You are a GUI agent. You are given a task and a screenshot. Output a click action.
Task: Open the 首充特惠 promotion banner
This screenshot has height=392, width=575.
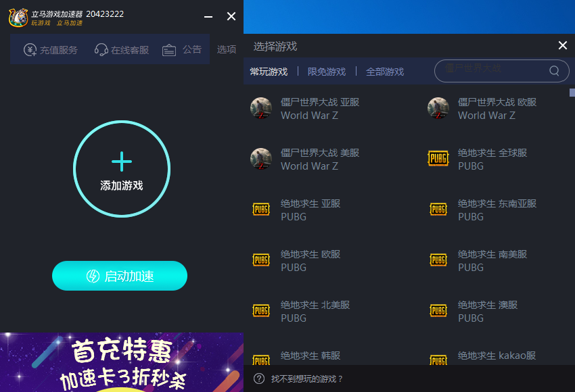pos(122,362)
